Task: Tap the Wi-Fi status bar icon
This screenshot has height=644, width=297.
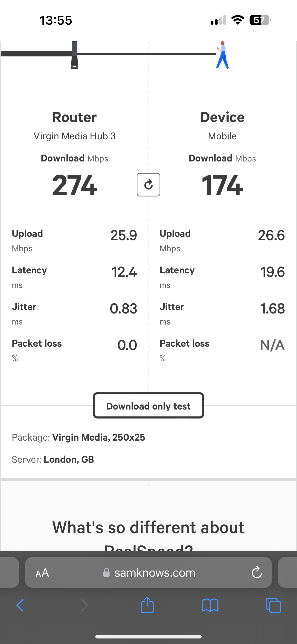Action: point(238,20)
